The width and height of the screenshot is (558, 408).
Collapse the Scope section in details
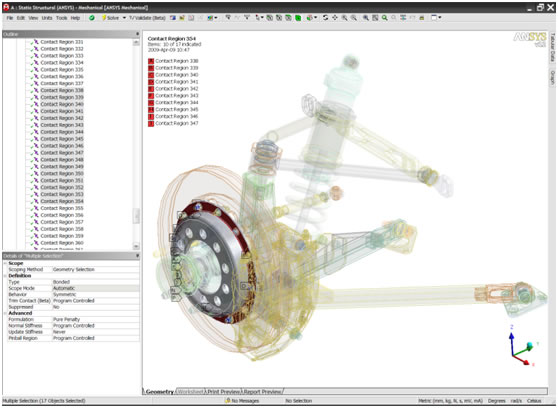[5, 263]
